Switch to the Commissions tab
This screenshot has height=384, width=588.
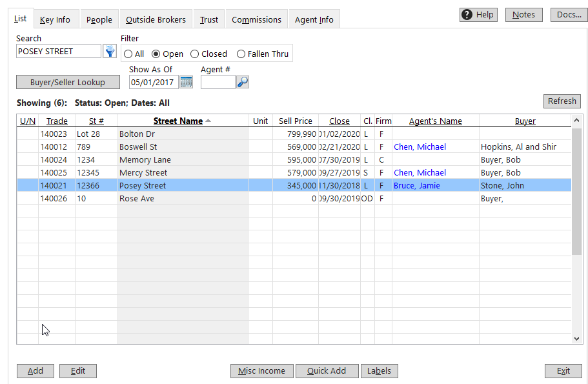click(256, 19)
